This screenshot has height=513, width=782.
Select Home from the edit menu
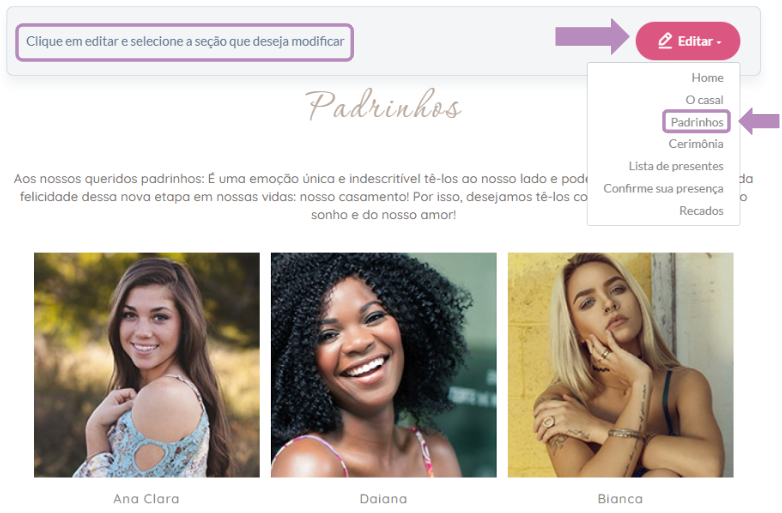(x=707, y=78)
